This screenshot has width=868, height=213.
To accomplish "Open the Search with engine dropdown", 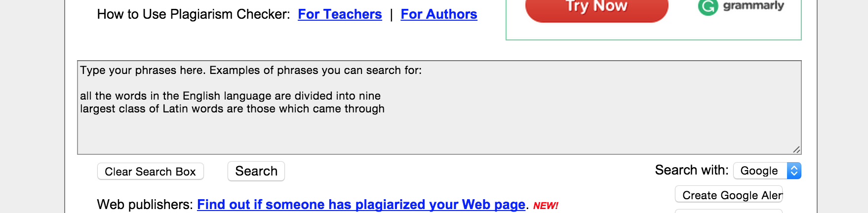I will tap(767, 171).
